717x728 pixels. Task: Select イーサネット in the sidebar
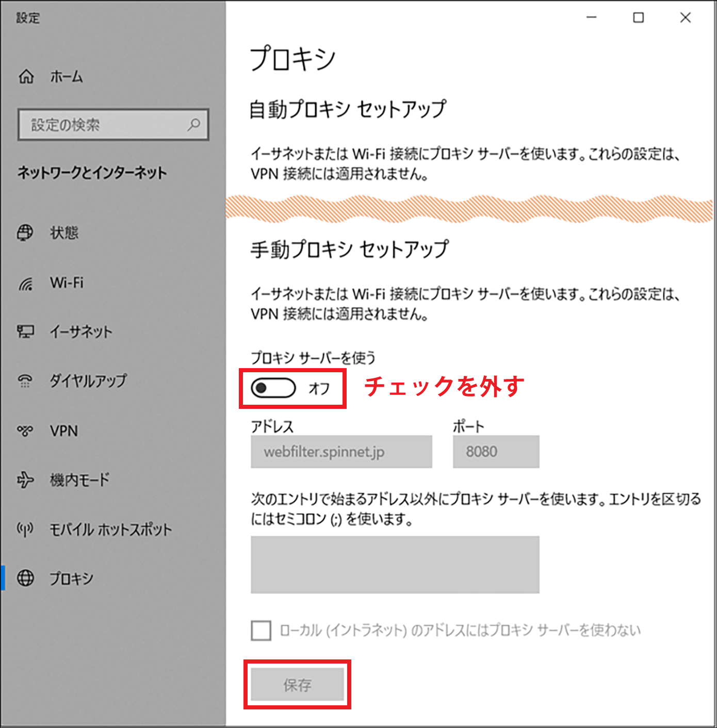click(x=80, y=332)
